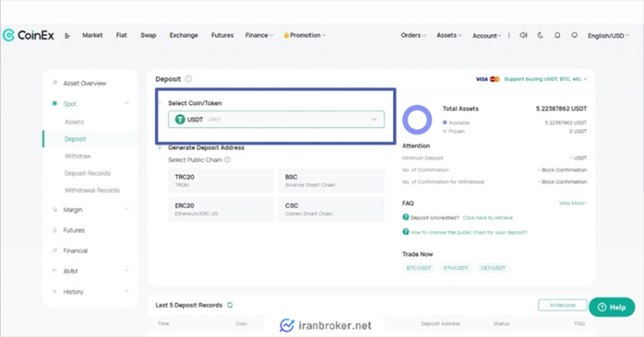Switch to dark mode moon icon
This screenshot has height=337, width=644.
(540, 35)
